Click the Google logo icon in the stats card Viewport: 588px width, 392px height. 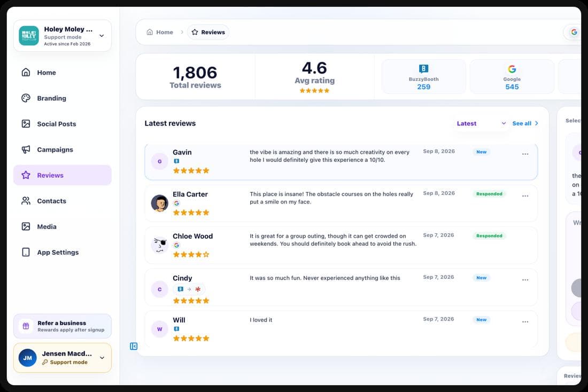[x=512, y=69]
